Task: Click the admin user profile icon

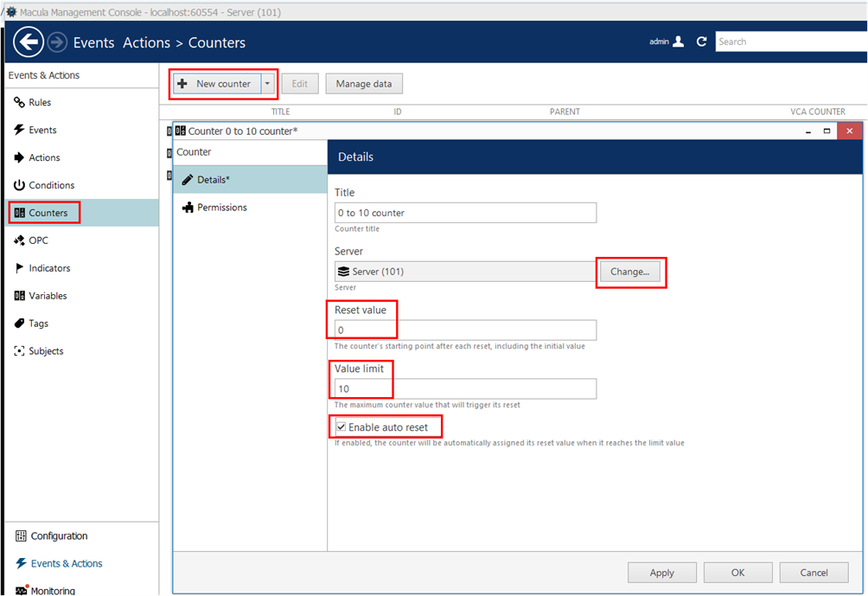Action: coord(679,42)
